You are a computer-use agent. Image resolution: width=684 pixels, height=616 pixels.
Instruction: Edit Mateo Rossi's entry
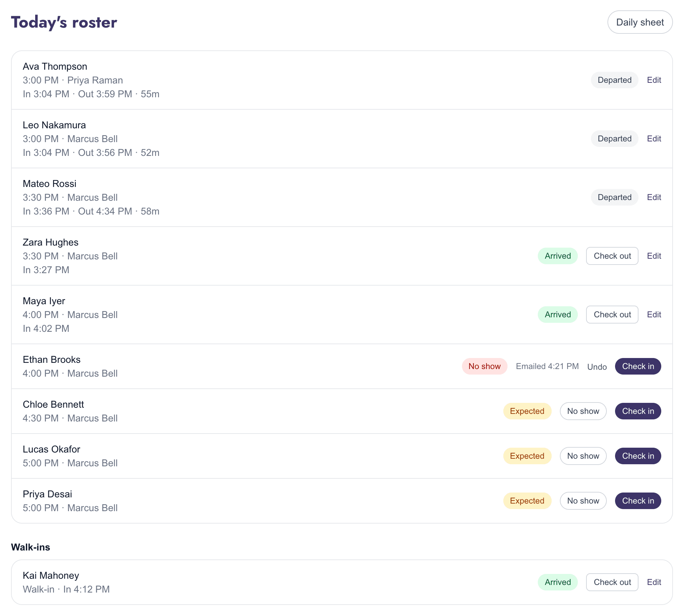click(x=654, y=197)
